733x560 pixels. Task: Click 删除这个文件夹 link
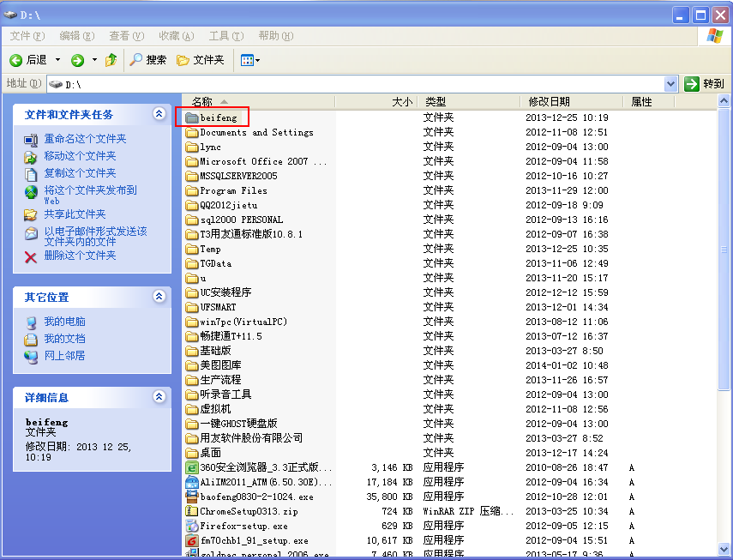[x=80, y=256]
